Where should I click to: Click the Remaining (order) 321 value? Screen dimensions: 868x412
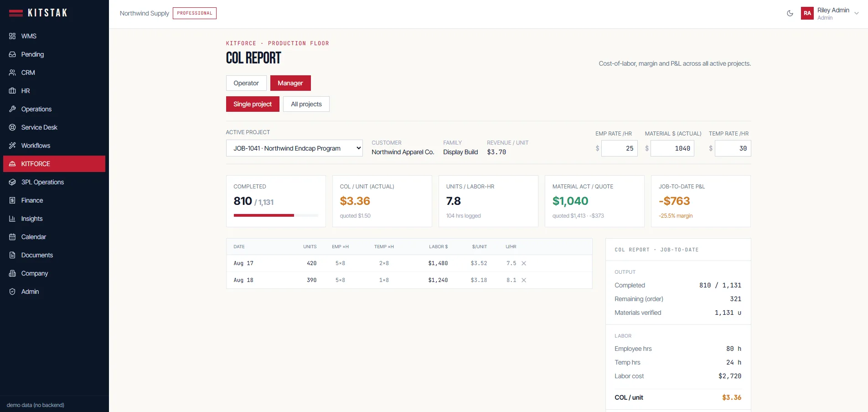coord(736,299)
